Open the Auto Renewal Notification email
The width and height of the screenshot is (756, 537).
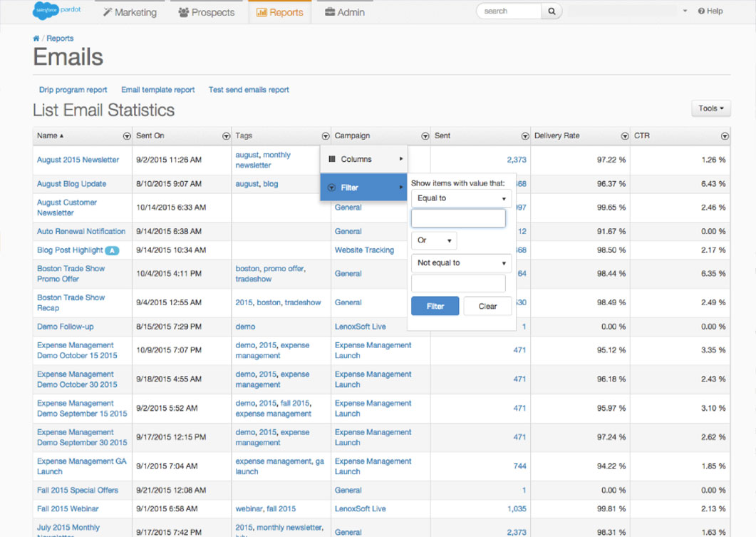(x=81, y=232)
